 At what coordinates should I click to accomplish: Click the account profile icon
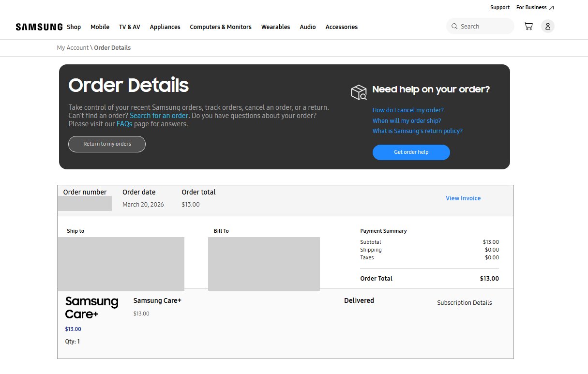pyautogui.click(x=548, y=26)
